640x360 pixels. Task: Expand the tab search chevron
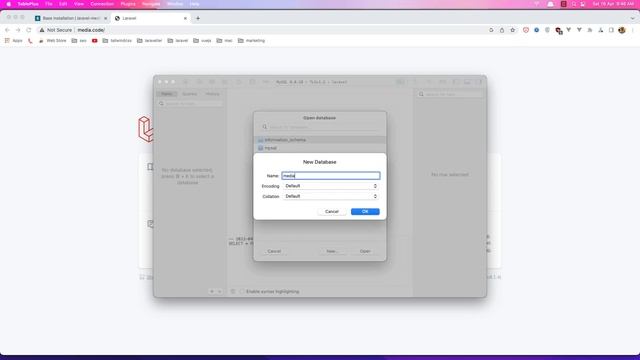tap(632, 18)
